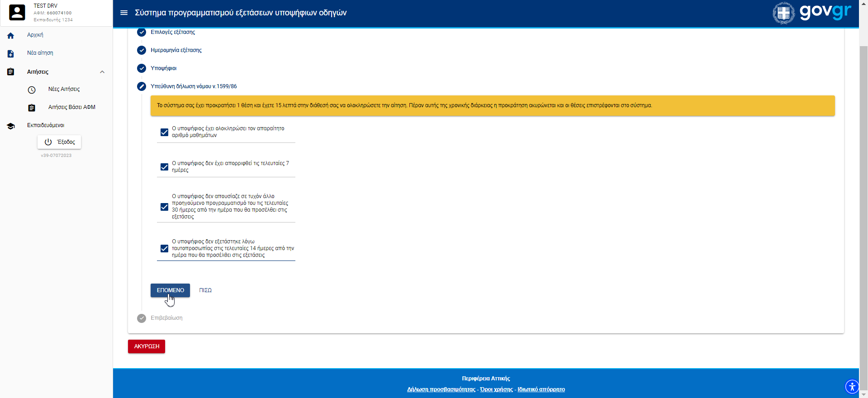
Task: Go to the Ημερομηνία εξέτασης step
Action: point(176,50)
